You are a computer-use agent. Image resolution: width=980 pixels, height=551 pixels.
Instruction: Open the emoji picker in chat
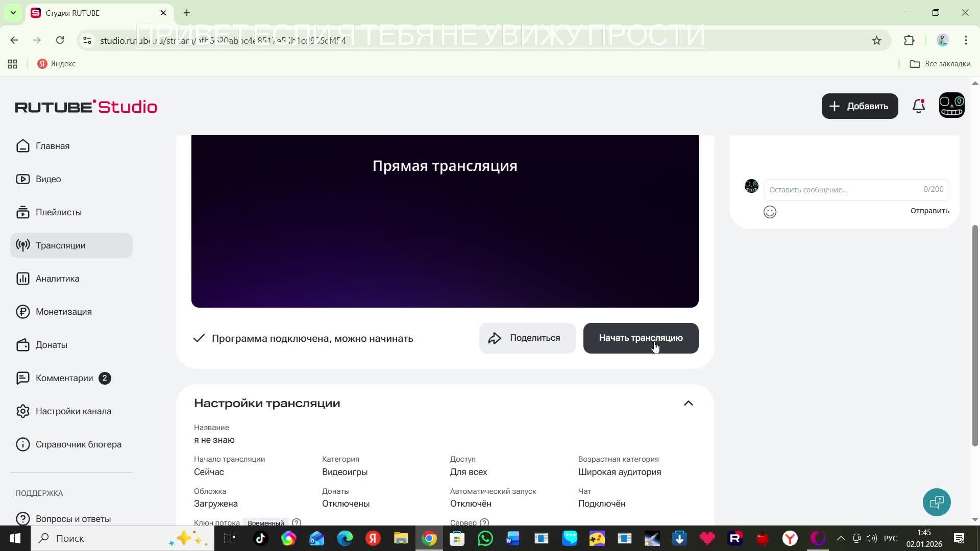[770, 212]
